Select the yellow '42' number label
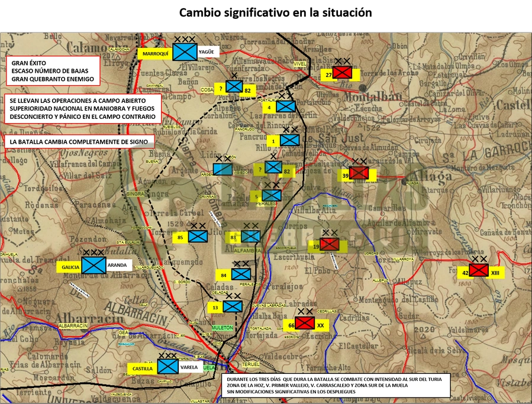 (465, 273)
